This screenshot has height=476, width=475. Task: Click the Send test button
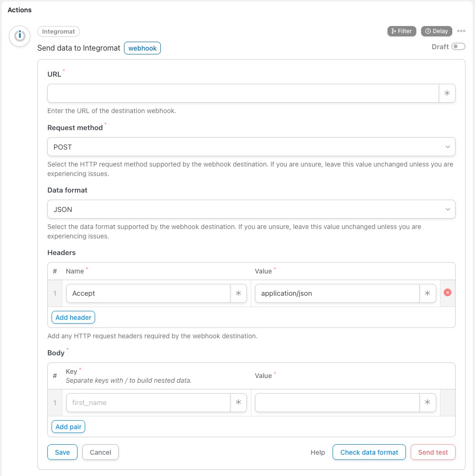[x=433, y=452]
